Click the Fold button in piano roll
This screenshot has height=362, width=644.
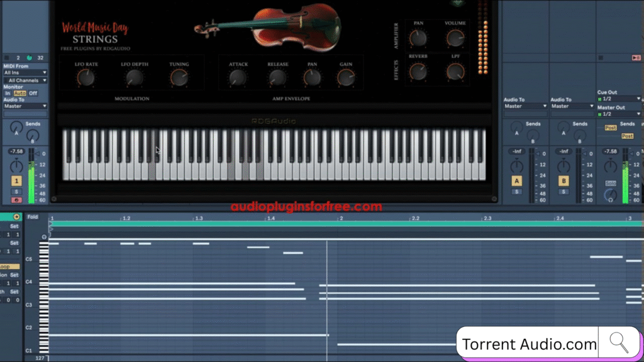point(32,217)
